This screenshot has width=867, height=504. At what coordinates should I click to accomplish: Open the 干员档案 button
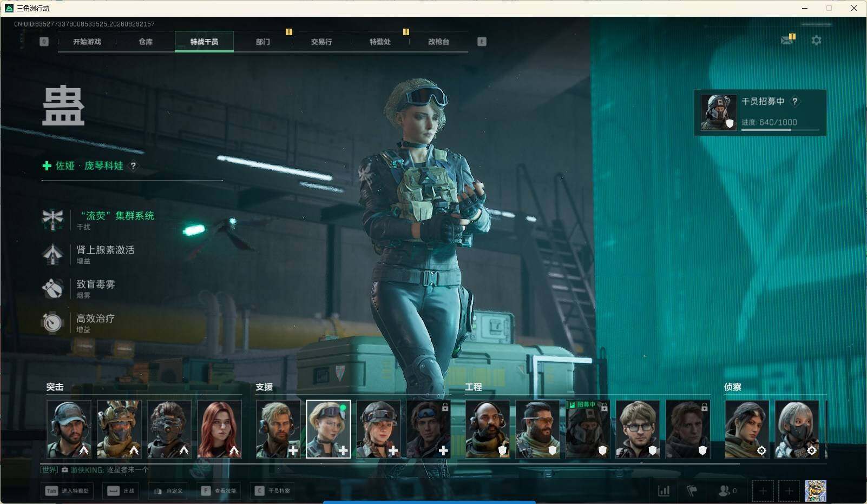273,491
